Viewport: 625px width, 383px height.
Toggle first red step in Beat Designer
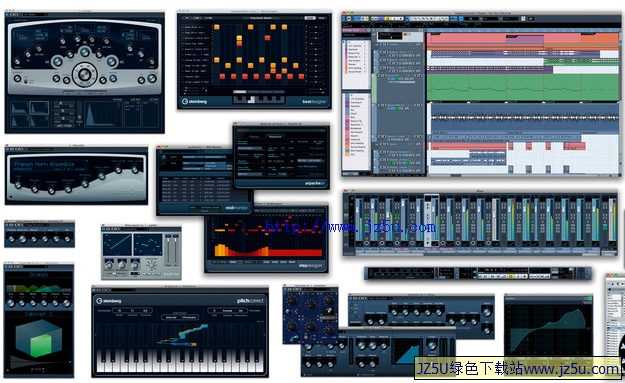pyautogui.click(x=222, y=76)
